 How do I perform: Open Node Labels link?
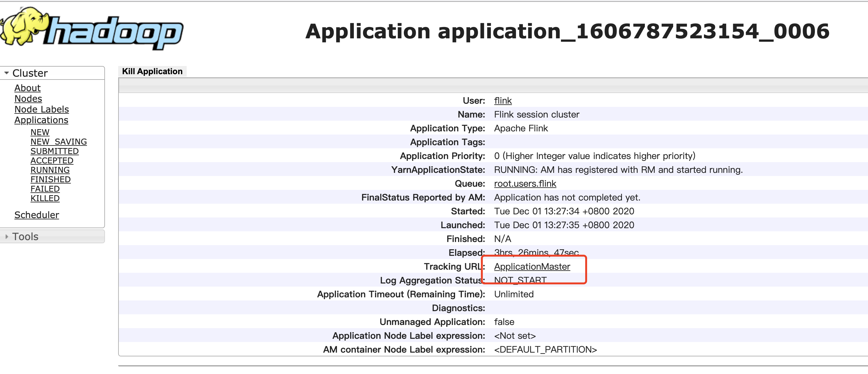click(41, 109)
